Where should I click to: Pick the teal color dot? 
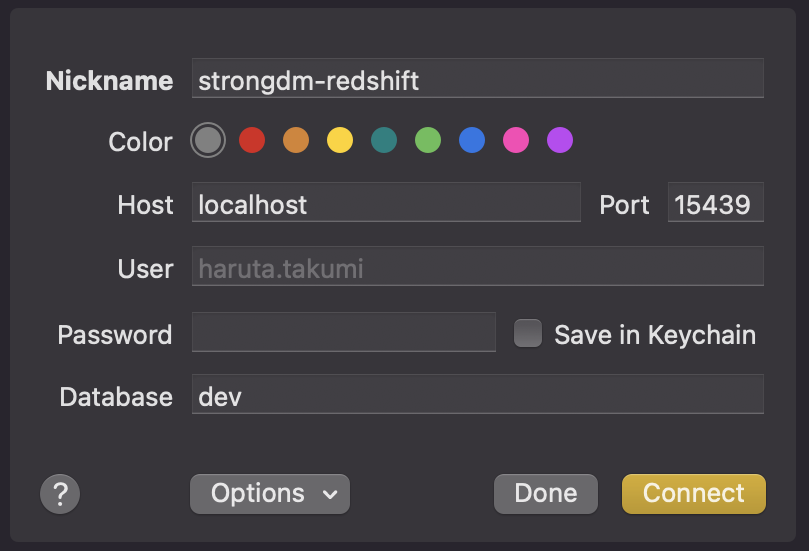coord(384,140)
